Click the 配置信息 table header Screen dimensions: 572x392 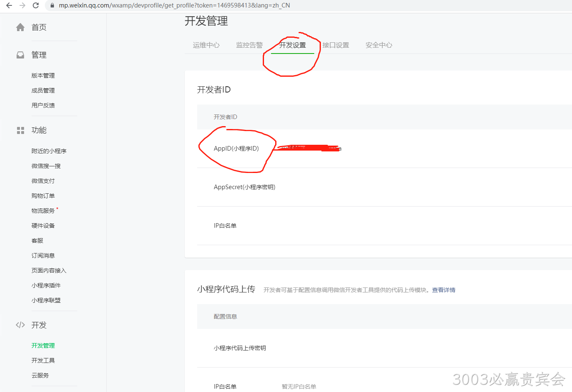pyautogui.click(x=225, y=317)
